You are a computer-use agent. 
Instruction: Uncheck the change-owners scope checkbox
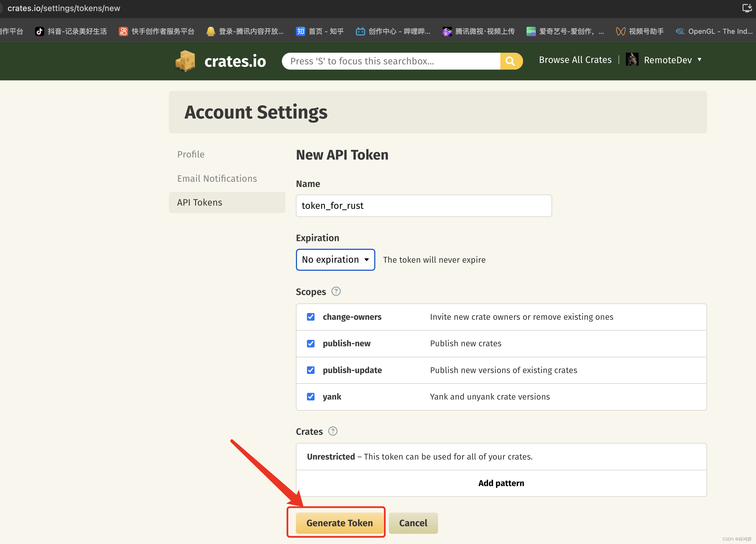point(311,317)
